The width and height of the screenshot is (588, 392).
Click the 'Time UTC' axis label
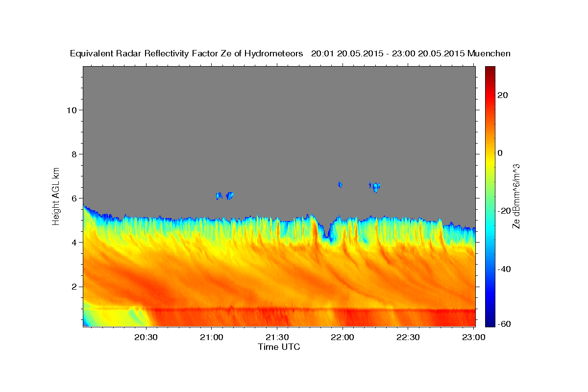[279, 347]
